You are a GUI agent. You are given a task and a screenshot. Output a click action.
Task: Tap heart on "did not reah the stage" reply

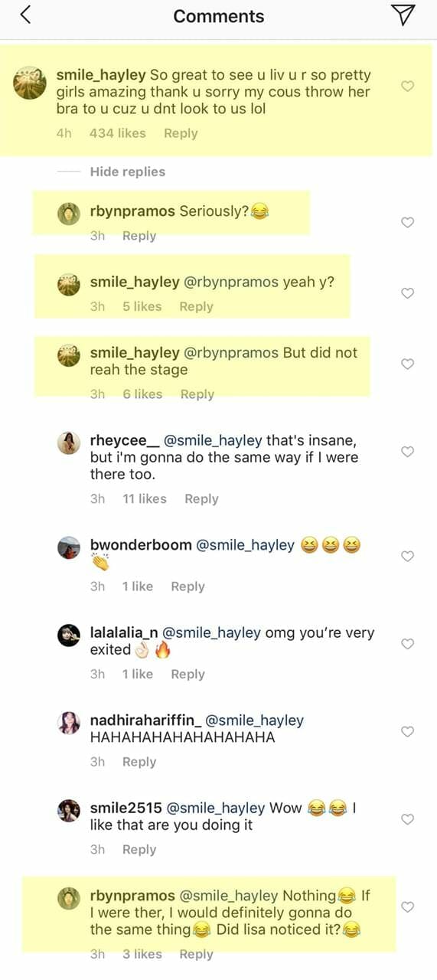click(x=408, y=364)
